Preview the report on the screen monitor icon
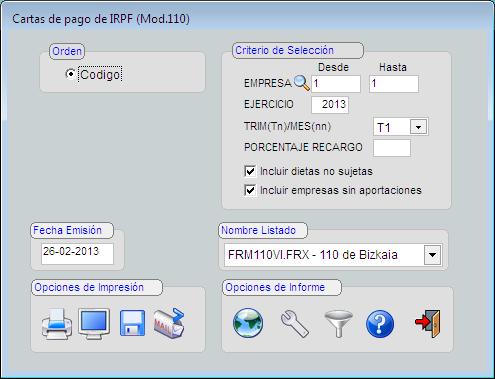 (x=94, y=324)
